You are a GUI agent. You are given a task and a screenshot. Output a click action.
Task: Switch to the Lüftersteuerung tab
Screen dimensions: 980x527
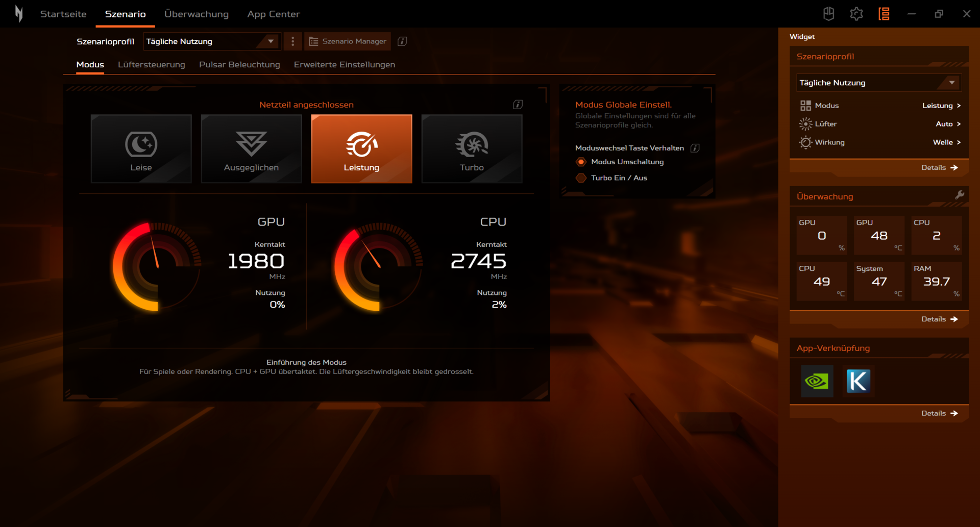(152, 65)
